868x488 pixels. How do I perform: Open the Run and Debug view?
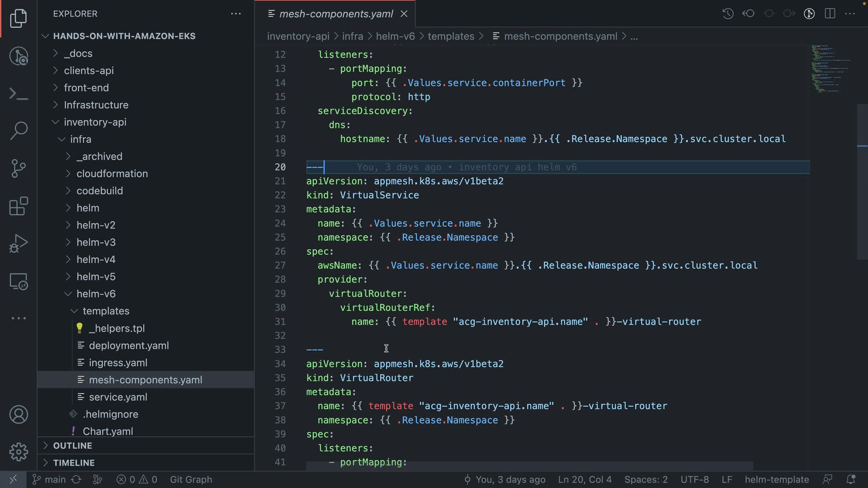coord(19,244)
